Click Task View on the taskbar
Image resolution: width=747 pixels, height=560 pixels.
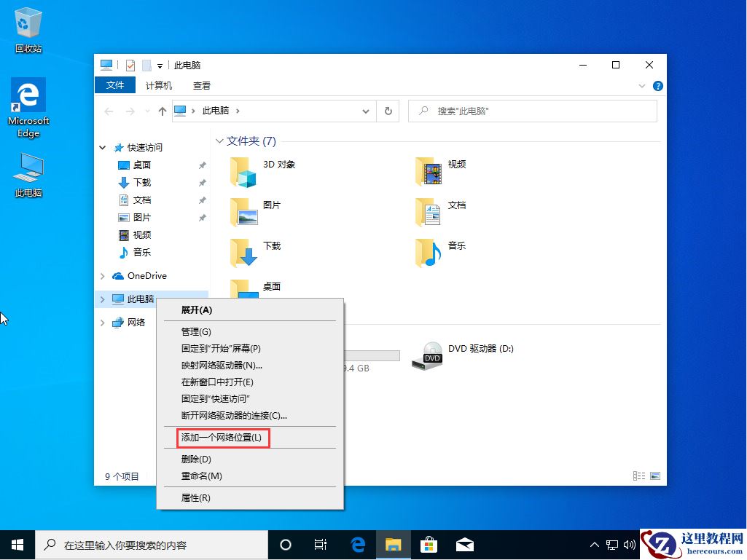pyautogui.click(x=321, y=544)
